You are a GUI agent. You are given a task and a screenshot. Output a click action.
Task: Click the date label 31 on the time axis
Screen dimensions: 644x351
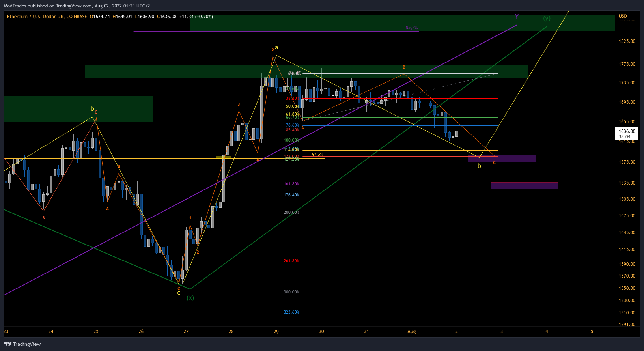366,332
